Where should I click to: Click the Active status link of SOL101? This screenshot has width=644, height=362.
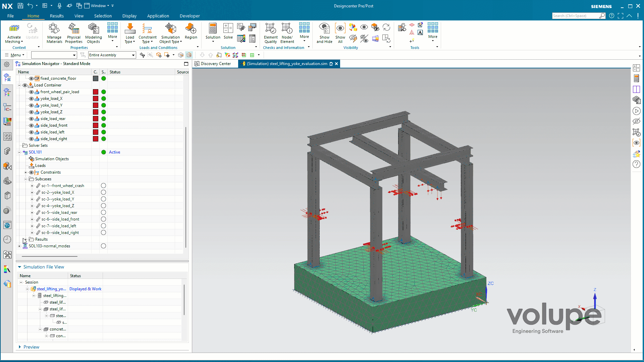pos(114,152)
